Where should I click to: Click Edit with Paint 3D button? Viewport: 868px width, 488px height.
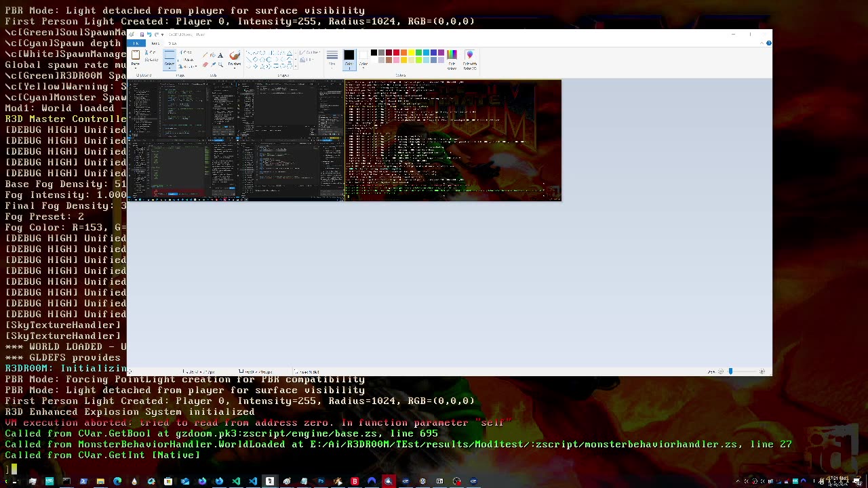(470, 60)
